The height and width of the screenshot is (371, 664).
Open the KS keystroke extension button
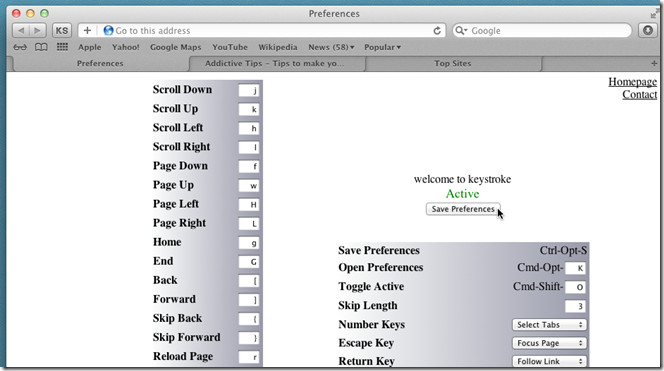click(62, 30)
